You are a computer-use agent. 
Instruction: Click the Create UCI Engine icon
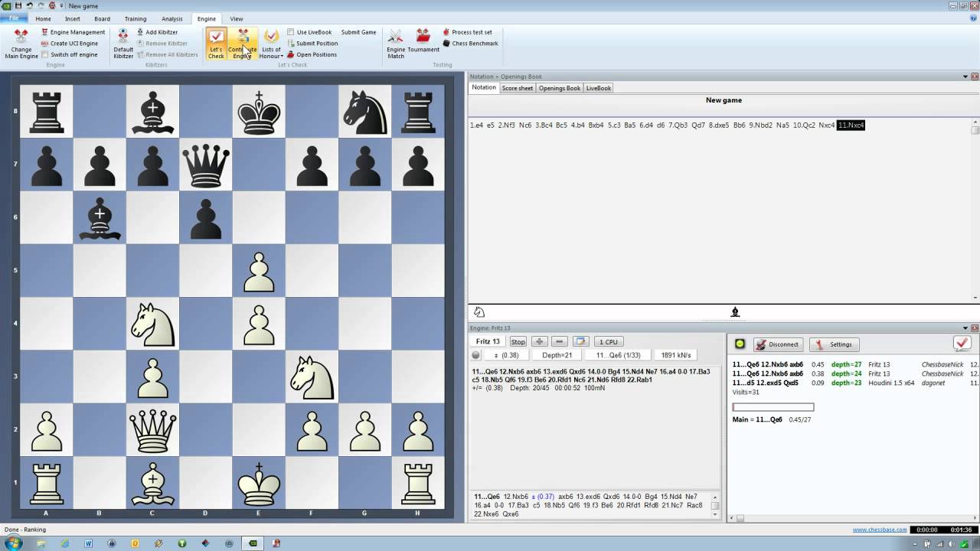coord(44,44)
